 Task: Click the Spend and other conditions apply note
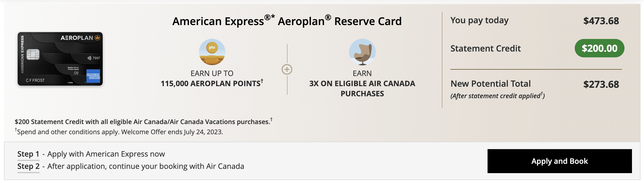click(120, 132)
